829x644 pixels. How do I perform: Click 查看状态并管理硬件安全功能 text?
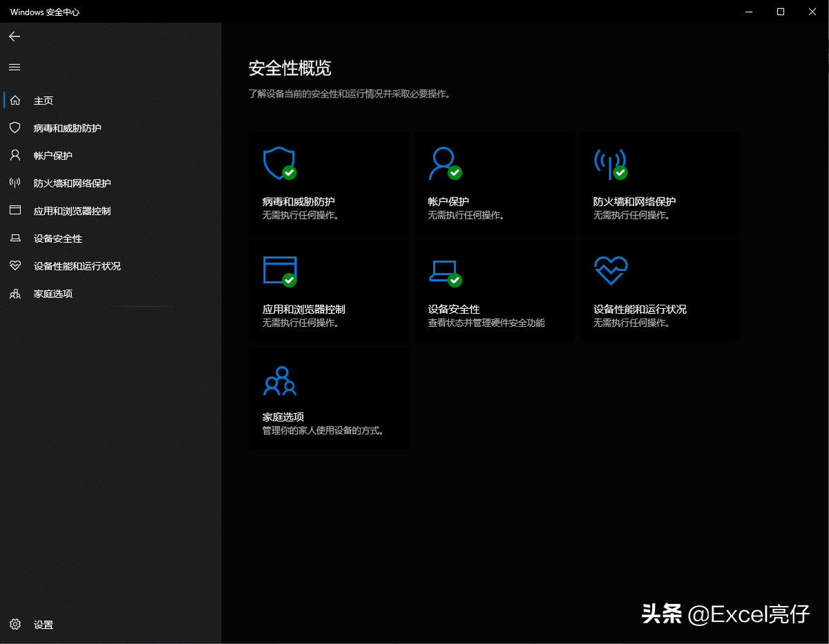[486, 323]
